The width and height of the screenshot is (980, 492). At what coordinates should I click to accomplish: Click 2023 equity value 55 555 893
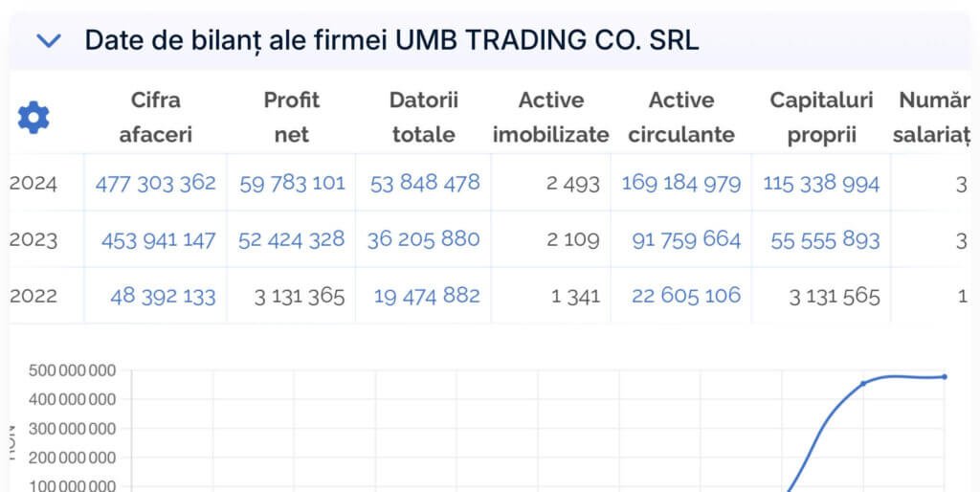[825, 240]
